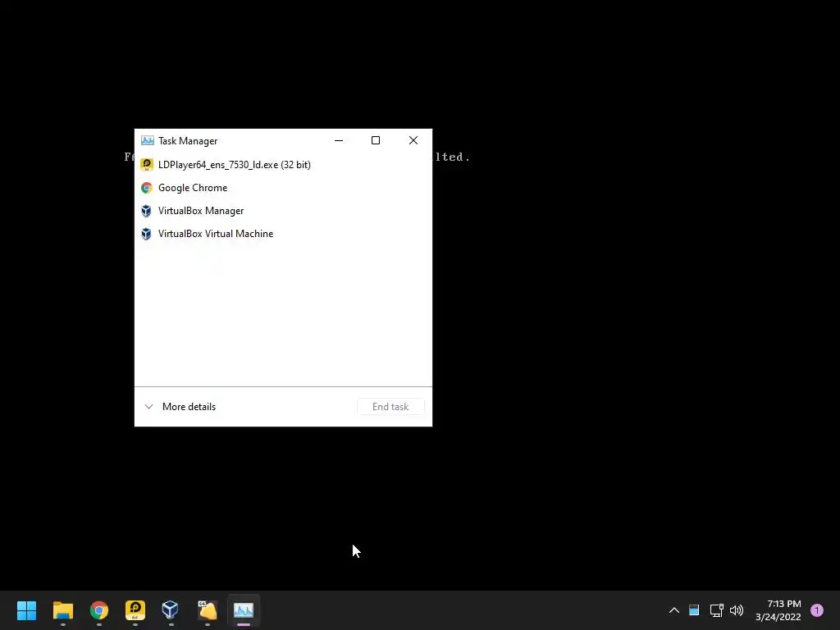This screenshot has height=630, width=840.
Task: Open LDPlayer from the taskbar
Action: click(x=135, y=610)
